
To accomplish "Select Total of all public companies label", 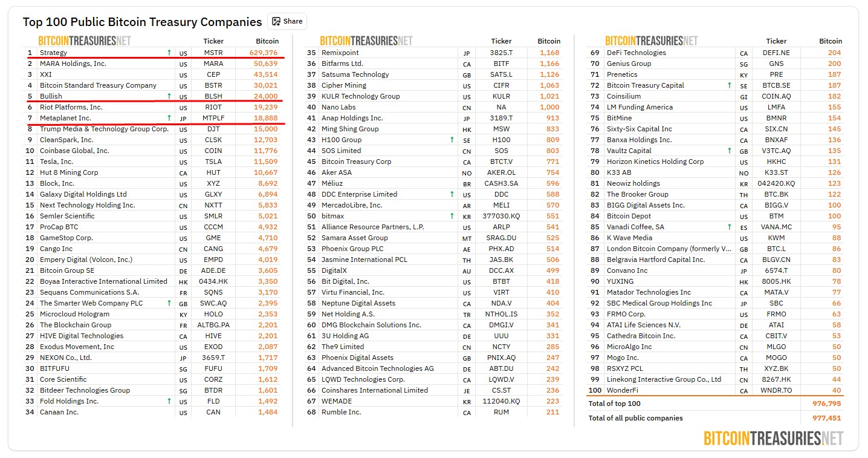I will pyautogui.click(x=635, y=418).
